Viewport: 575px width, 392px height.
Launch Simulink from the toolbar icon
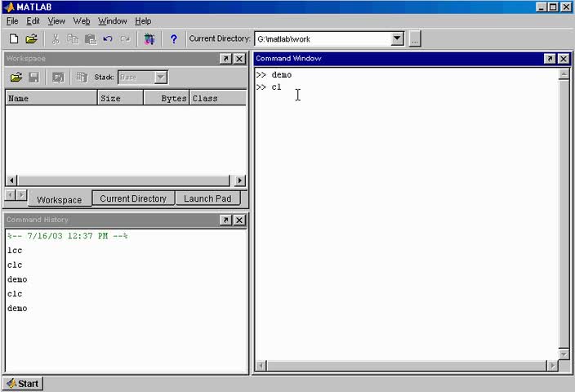149,39
